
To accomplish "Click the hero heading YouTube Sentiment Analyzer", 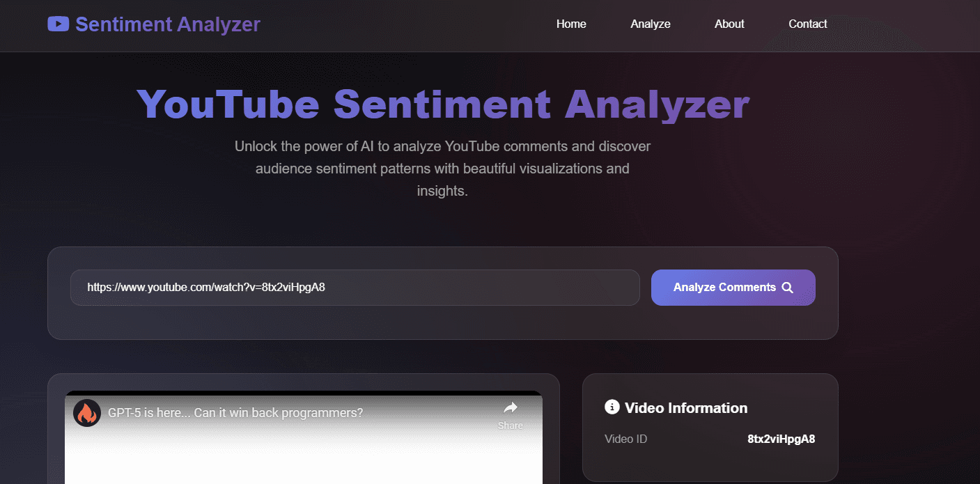I will pyautogui.click(x=444, y=104).
